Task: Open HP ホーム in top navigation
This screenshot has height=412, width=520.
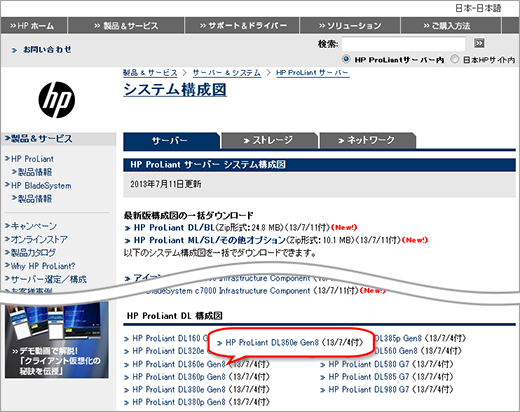Action: [32, 26]
